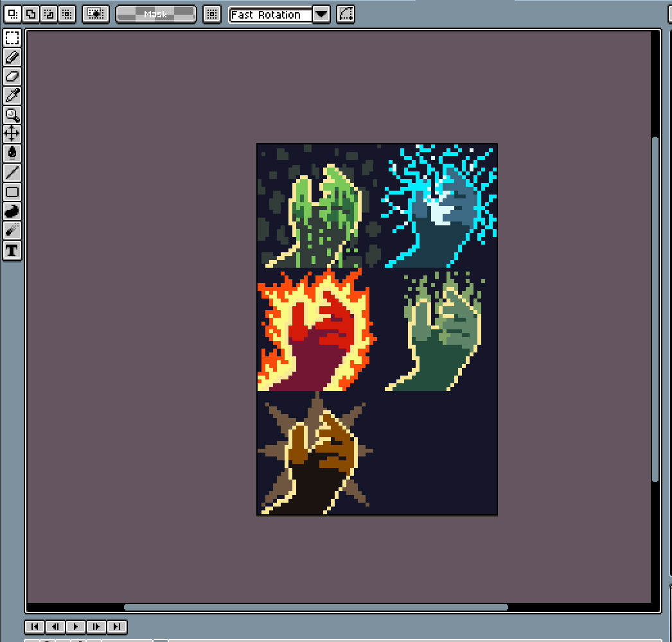Click the dynamics curve icon button
The image size is (672, 642).
pyautogui.click(x=346, y=14)
